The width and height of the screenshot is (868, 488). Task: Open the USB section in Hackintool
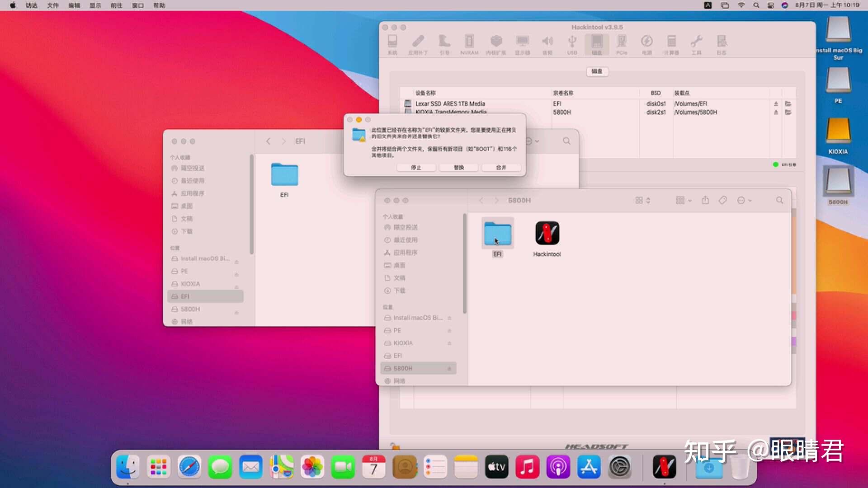click(x=572, y=44)
